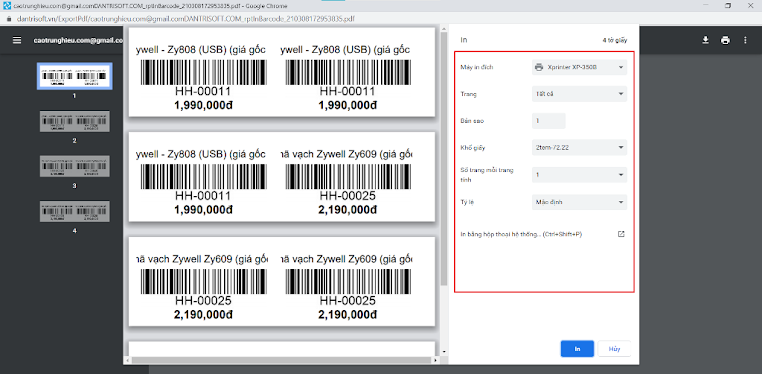Screen dimensions: 762x374
Task: Click the preview vertical scrollbar thumb
Action: pyautogui.click(x=444, y=158)
